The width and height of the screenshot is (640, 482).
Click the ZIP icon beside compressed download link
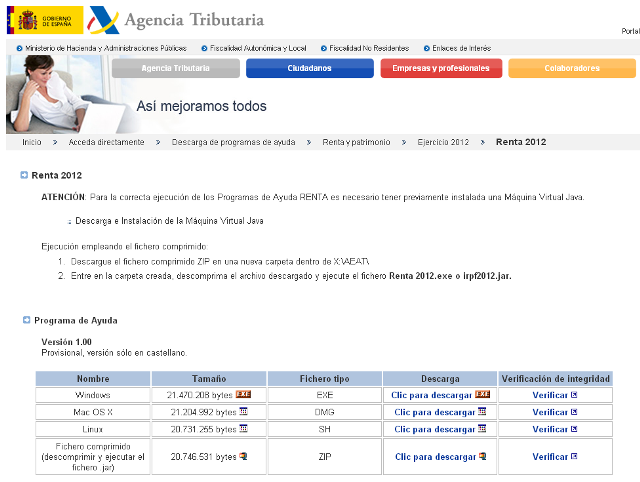click(482, 457)
